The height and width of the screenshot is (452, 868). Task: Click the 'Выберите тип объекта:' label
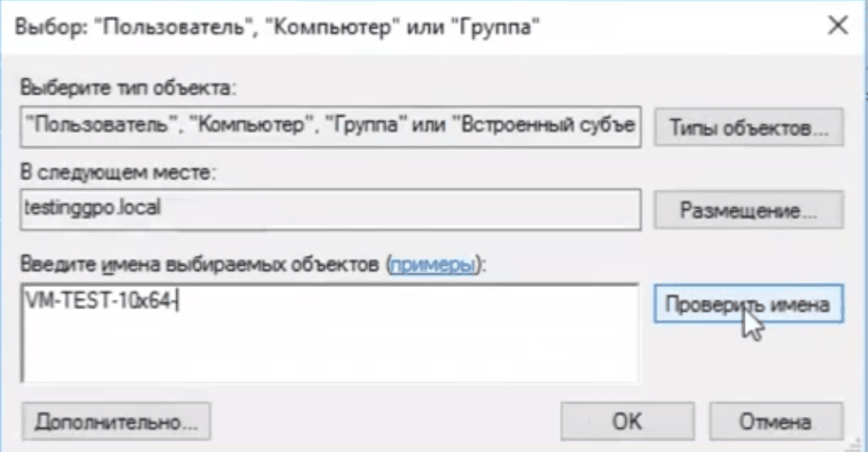pos(127,89)
